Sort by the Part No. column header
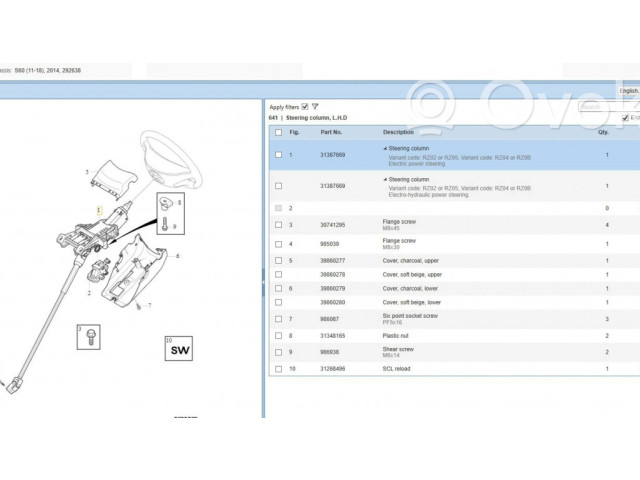 click(x=331, y=132)
